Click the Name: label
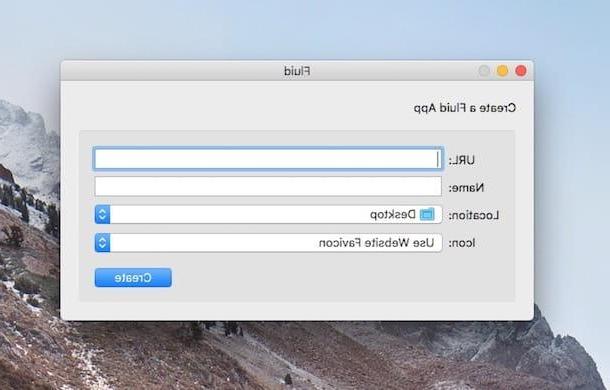The image size is (610, 390). 466,188
